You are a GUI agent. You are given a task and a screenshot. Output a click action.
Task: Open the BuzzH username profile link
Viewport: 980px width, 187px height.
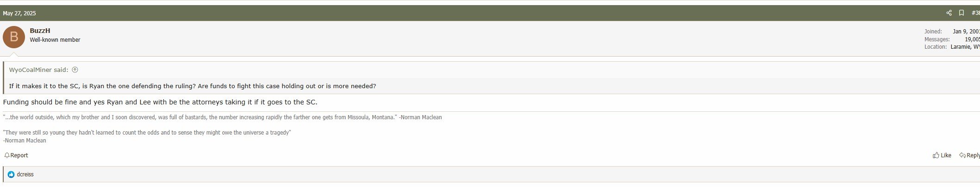(x=40, y=31)
